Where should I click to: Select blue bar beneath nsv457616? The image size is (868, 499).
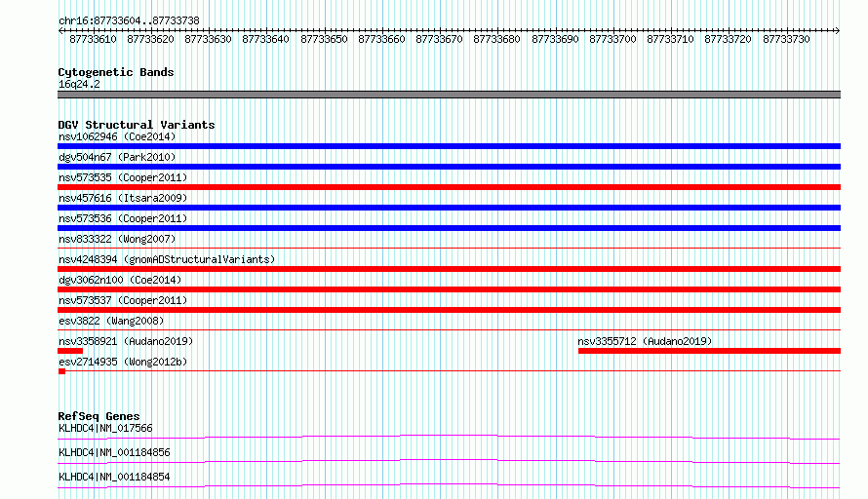pos(449,208)
